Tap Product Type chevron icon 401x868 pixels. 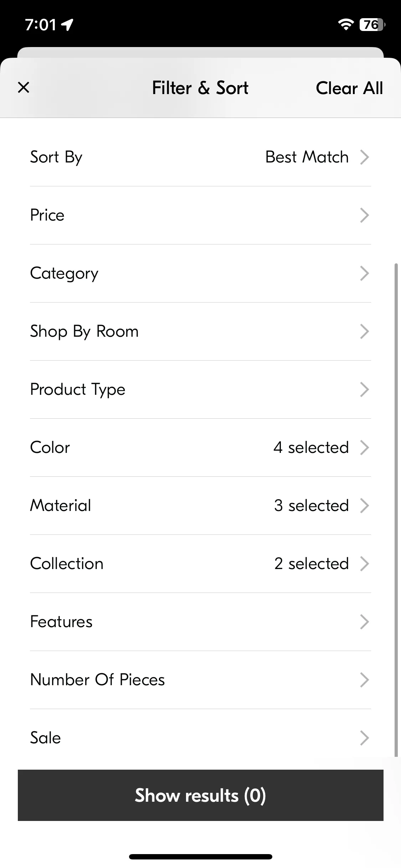(x=364, y=389)
